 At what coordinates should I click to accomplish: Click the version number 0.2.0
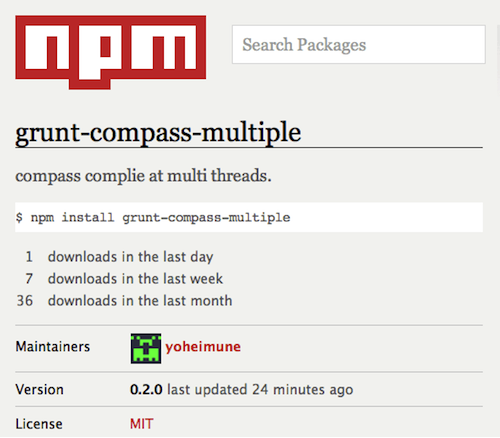[x=146, y=389]
